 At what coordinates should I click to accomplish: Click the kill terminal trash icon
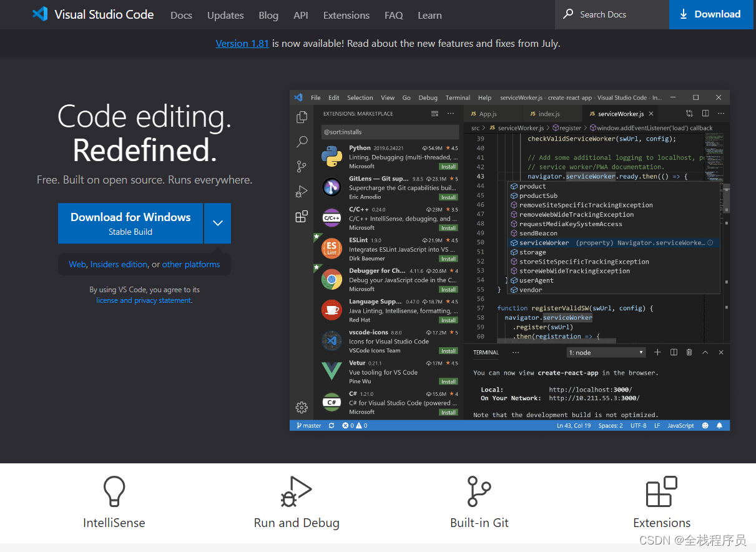click(689, 352)
